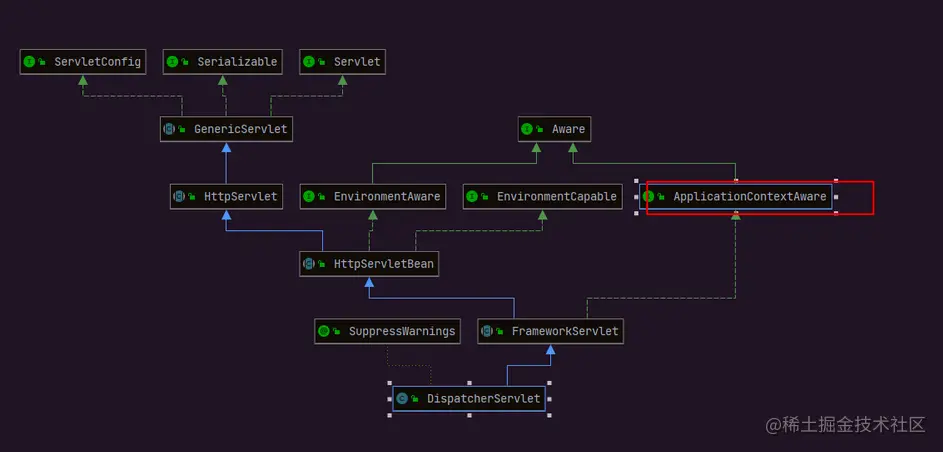Screen dimensions: 943x452
Task: Click the abstract class icon on GenericServlet
Action: [x=169, y=129]
